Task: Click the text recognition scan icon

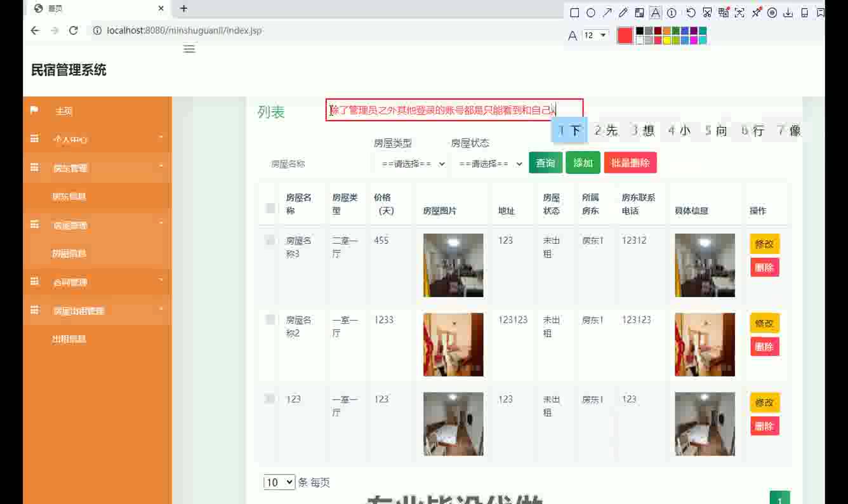Action: tap(739, 13)
